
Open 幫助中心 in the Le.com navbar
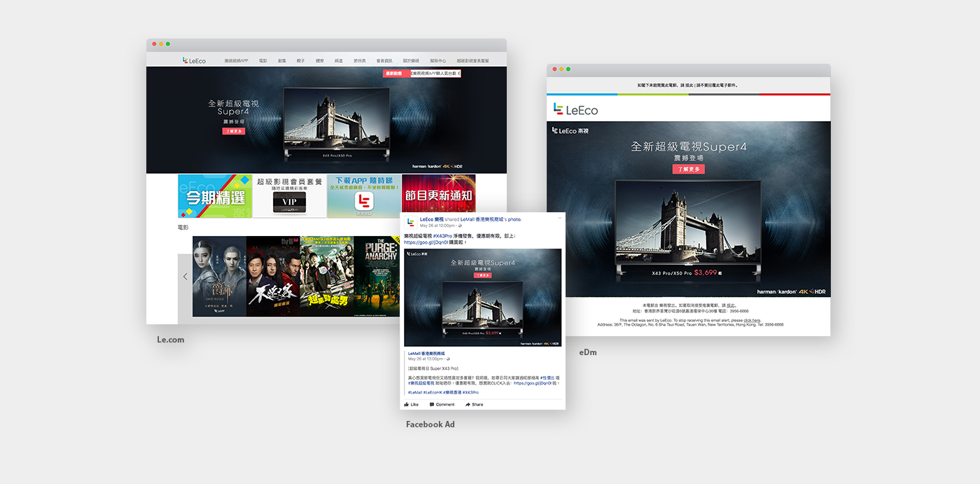click(x=438, y=61)
